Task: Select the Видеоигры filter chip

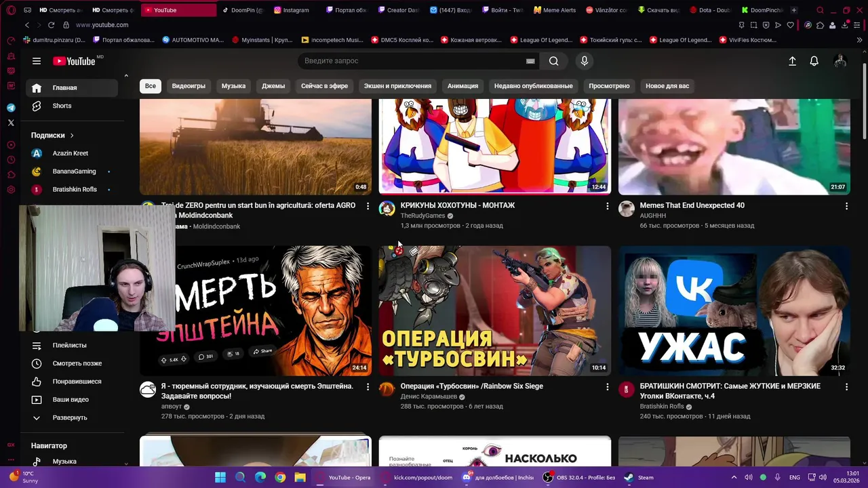Action: pos(189,86)
